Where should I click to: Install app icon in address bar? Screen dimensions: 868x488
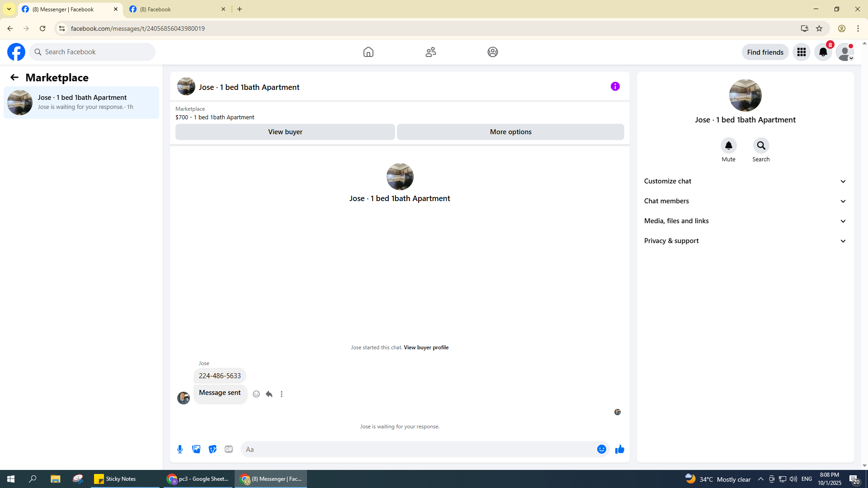pyautogui.click(x=804, y=28)
